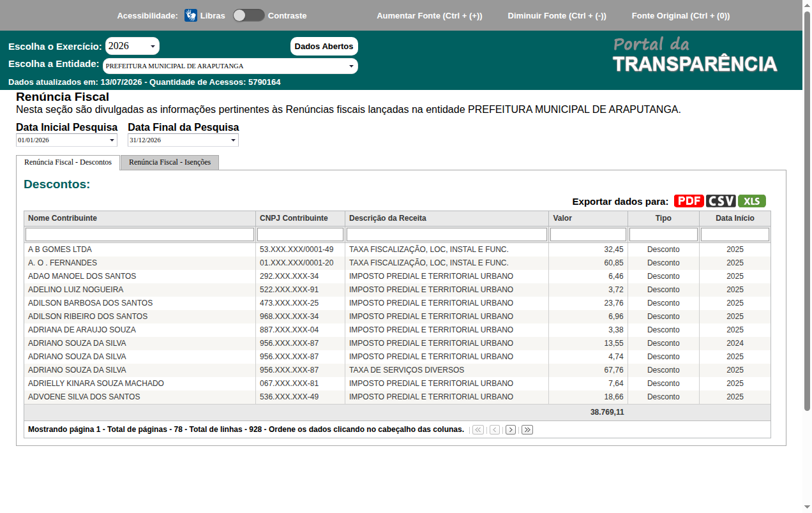Click the Descontos section heading

pyautogui.click(x=57, y=184)
